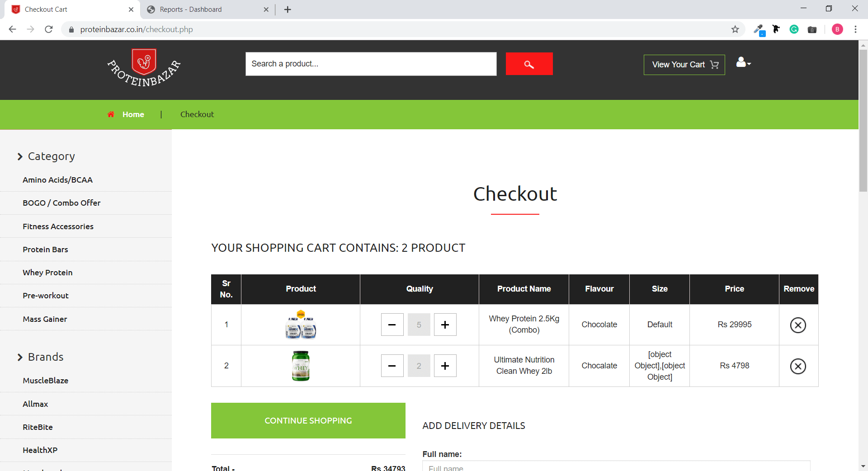Select the MuscleBlaze brand
The image size is (868, 471).
(x=45, y=381)
